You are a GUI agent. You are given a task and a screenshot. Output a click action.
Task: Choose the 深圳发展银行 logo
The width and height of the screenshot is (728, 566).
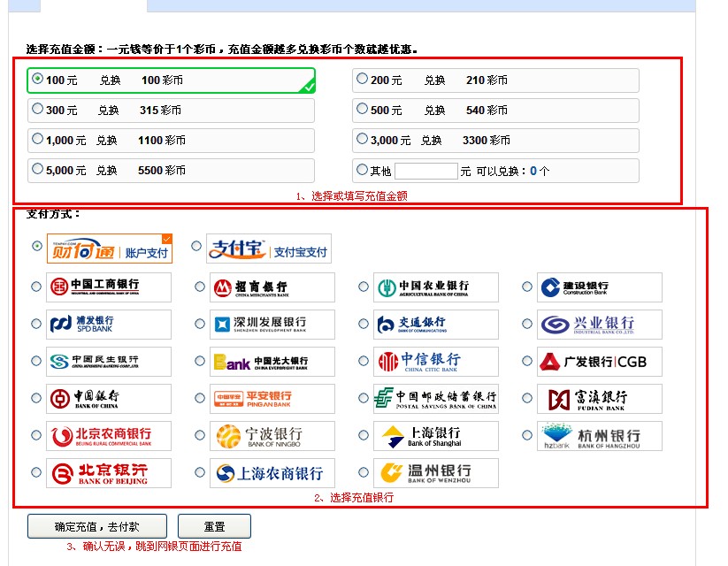click(272, 325)
